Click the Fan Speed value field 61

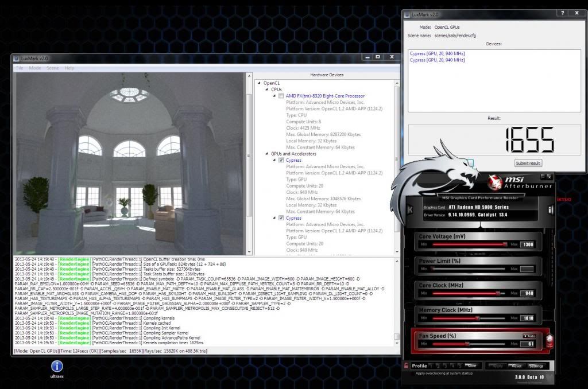click(527, 344)
